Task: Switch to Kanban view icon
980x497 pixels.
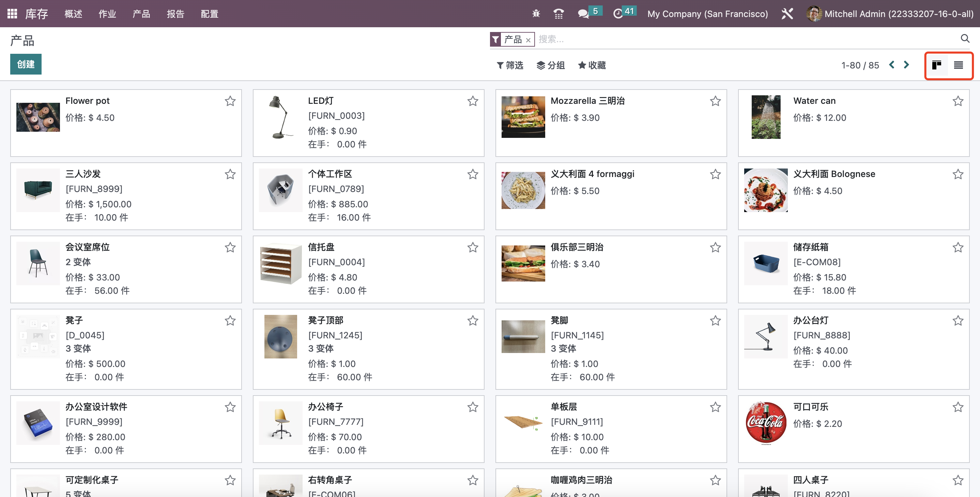Action: (937, 65)
